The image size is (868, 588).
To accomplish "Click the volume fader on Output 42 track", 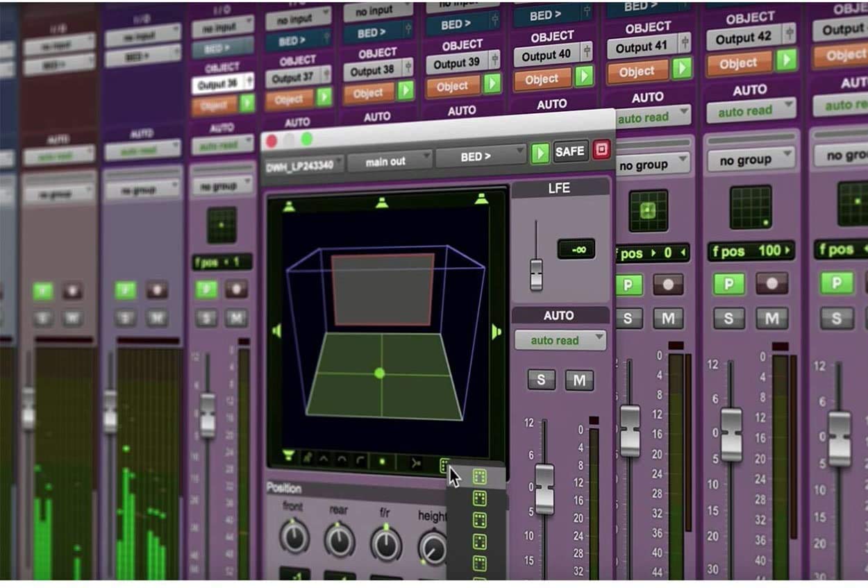I will click(x=731, y=435).
